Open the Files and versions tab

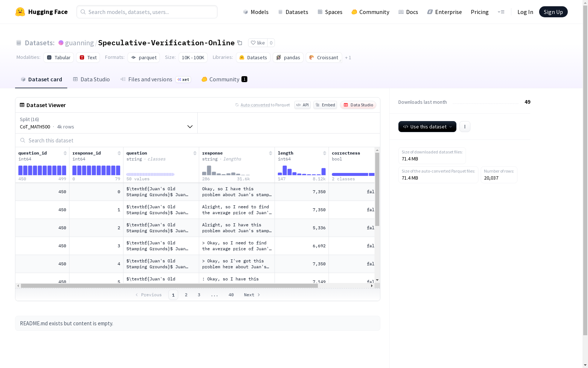tap(155, 79)
